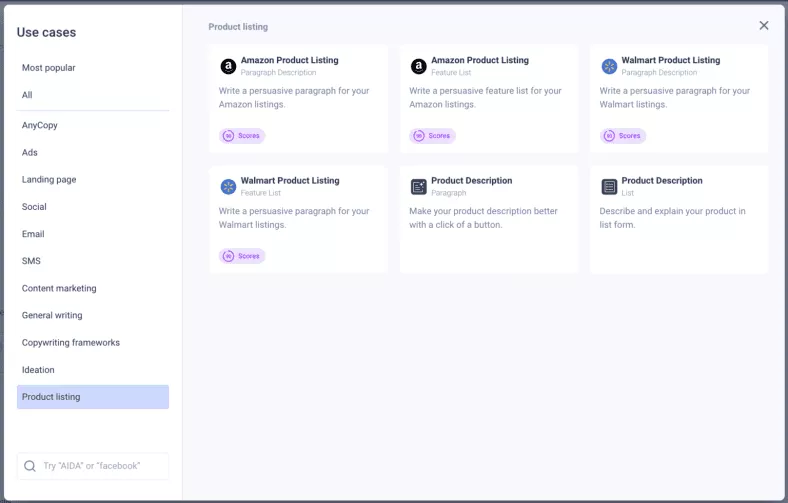The image size is (788, 503).
Task: Open the Copywriting frameworks category
Action: point(93,342)
